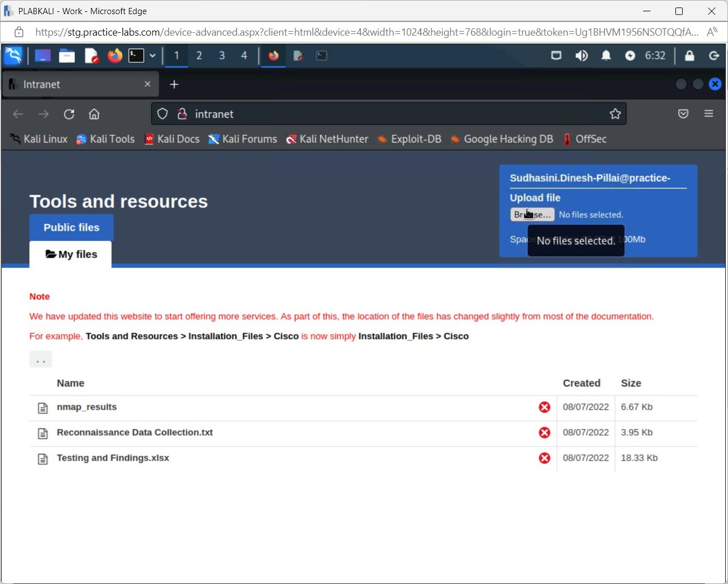Switch to the Public files tab

pos(71,227)
